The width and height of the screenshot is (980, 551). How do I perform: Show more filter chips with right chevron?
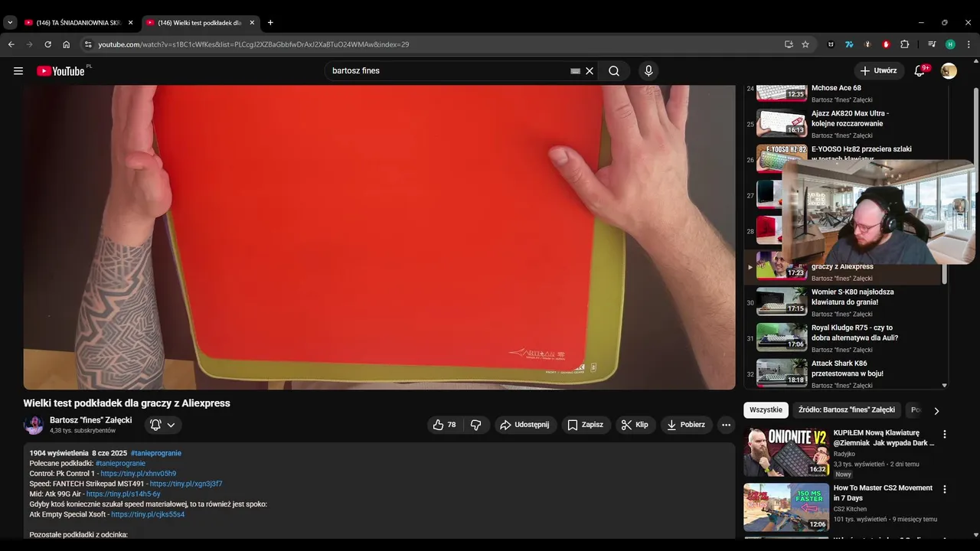(x=936, y=410)
